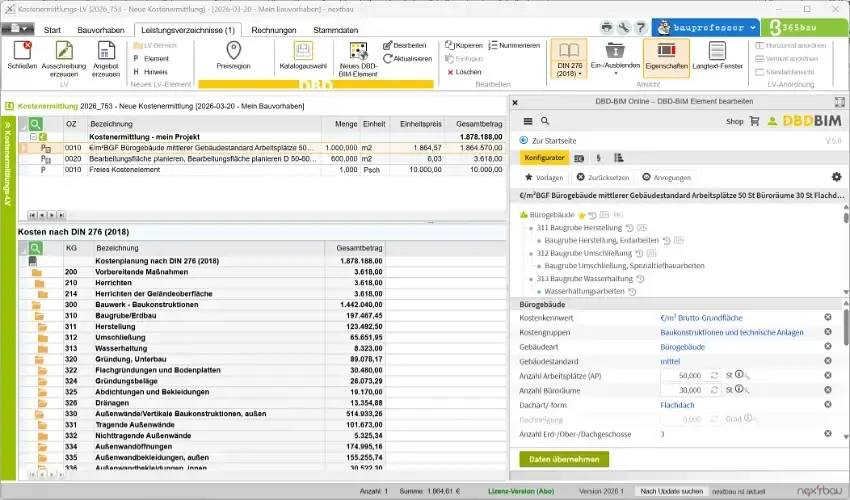Click the structure list icon beside §

pyautogui.click(x=619, y=158)
